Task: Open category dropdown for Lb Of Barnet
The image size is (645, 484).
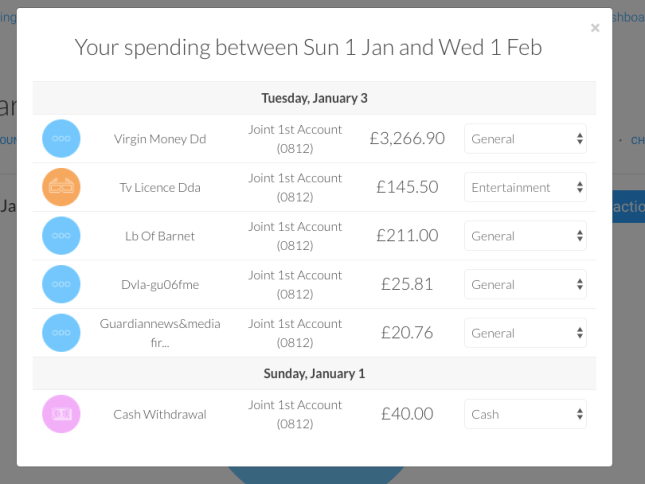Action: (x=525, y=236)
